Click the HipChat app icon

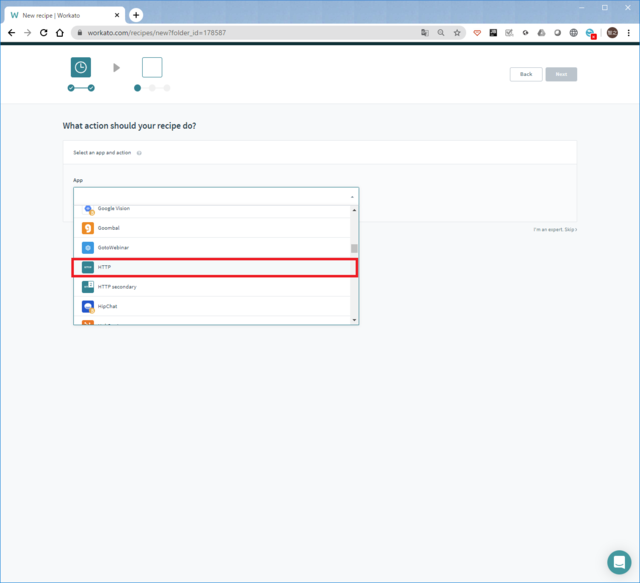[x=88, y=307]
